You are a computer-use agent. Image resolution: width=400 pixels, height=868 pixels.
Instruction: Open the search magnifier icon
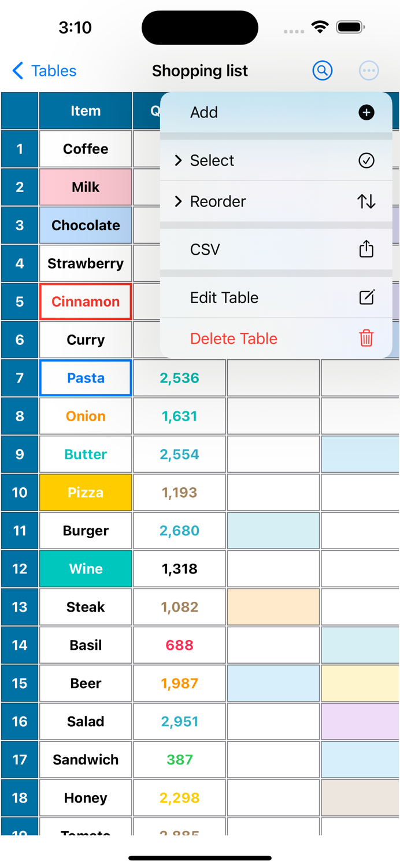[323, 71]
